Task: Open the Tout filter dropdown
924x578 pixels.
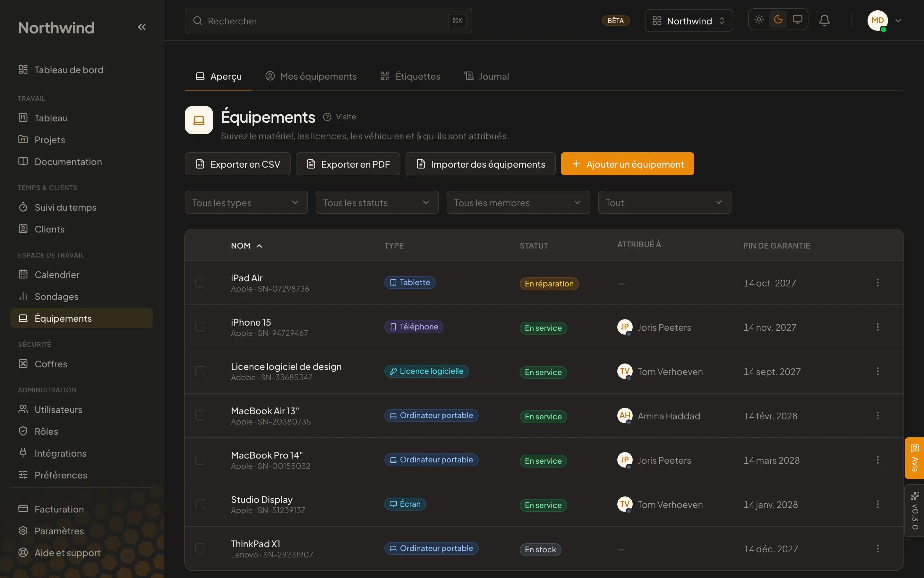Action: point(664,203)
